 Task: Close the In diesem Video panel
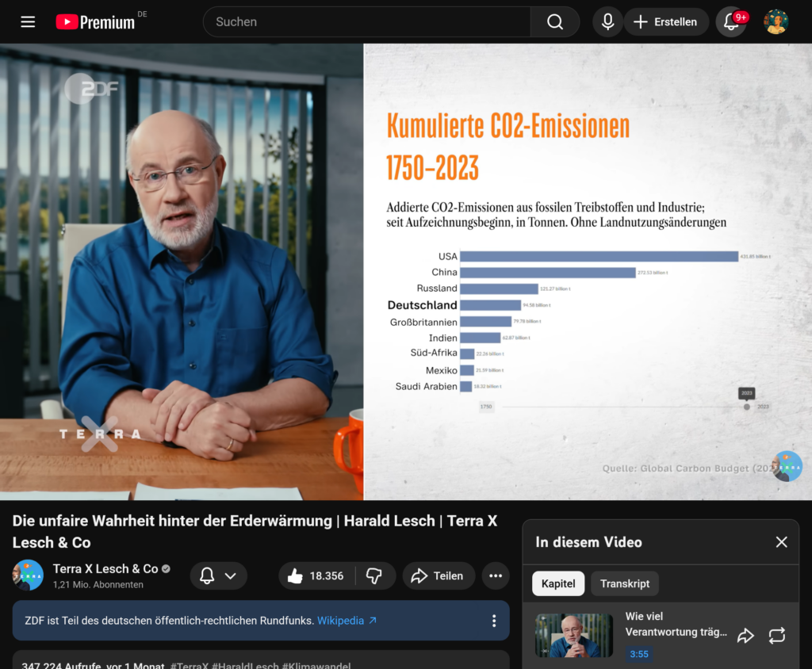pyautogui.click(x=781, y=542)
